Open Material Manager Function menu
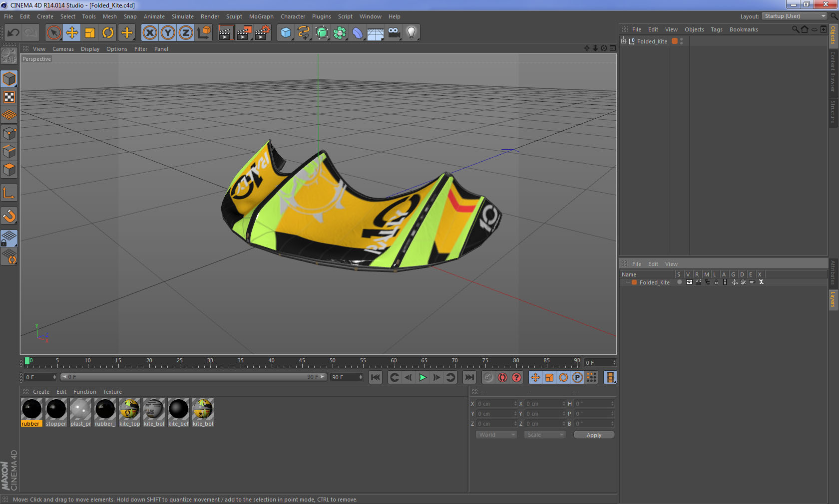The width and height of the screenshot is (839, 504). 84,392
